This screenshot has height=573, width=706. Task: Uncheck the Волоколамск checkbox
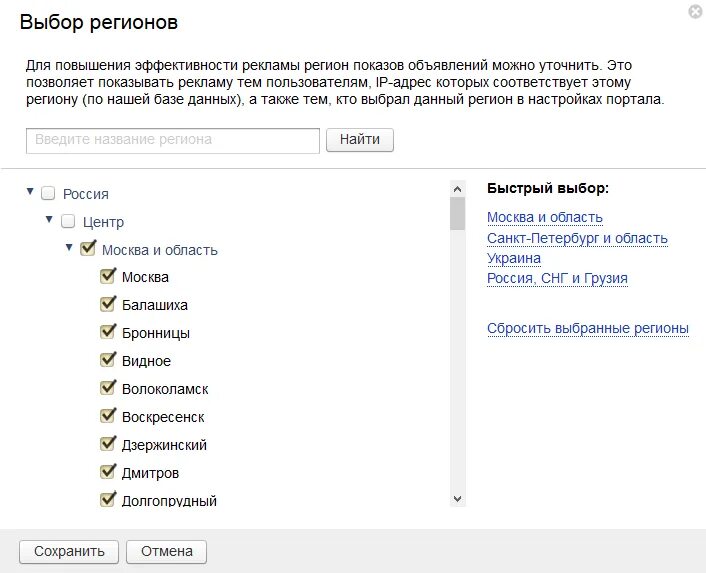point(108,388)
